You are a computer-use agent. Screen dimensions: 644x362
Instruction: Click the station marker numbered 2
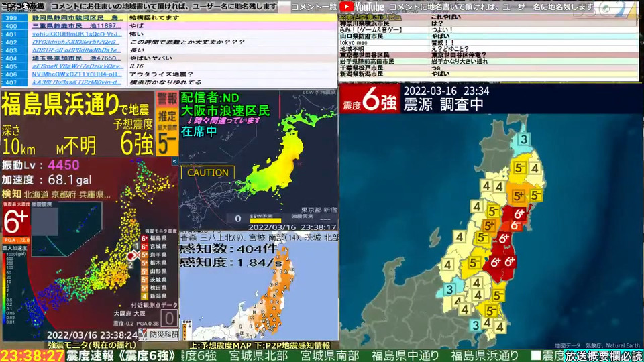pos(131,265)
